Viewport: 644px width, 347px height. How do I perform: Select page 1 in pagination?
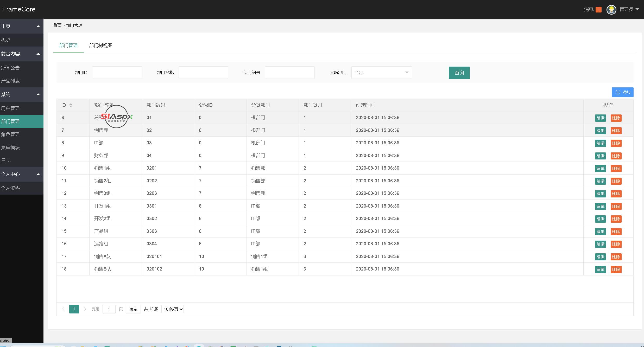click(74, 309)
